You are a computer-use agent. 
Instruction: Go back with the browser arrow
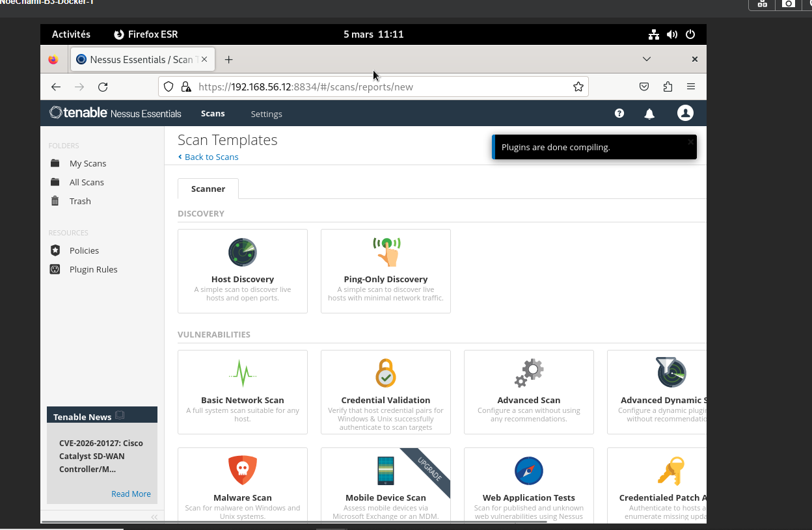(56, 87)
